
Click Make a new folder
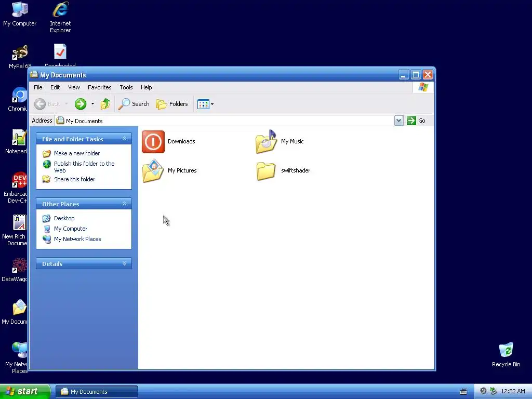[x=77, y=153]
